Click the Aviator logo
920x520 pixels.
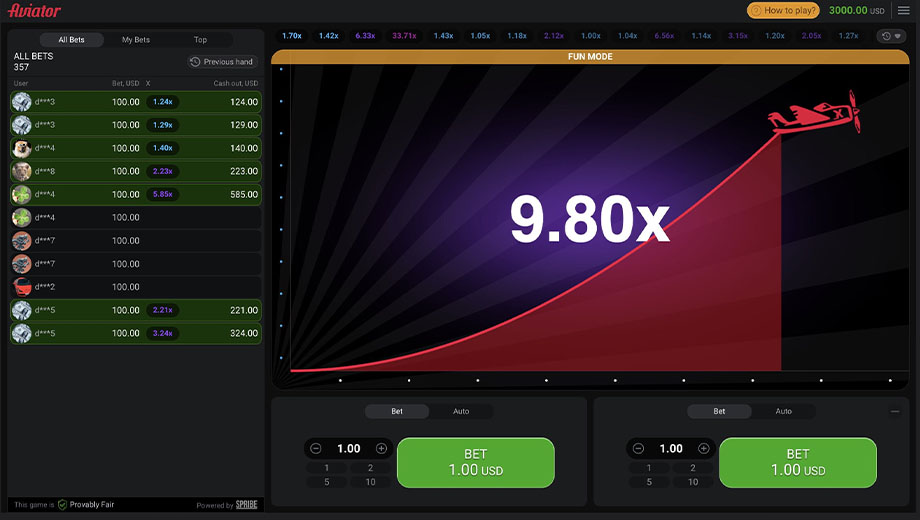click(34, 11)
